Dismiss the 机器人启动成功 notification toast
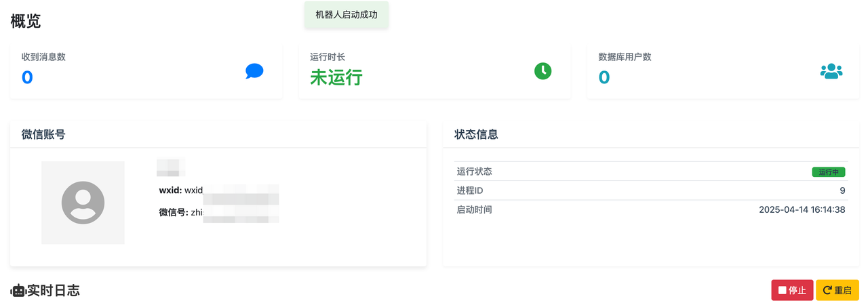868x307 pixels. point(347,15)
